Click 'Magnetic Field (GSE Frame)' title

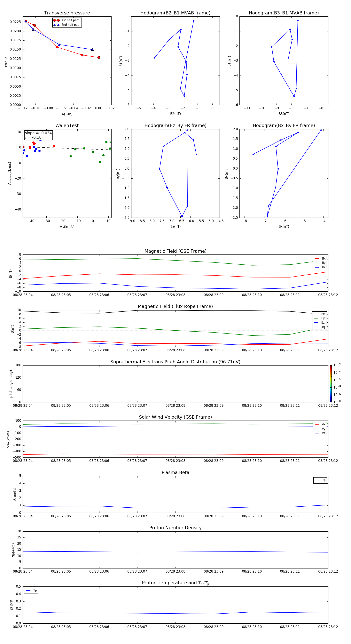coord(175,251)
